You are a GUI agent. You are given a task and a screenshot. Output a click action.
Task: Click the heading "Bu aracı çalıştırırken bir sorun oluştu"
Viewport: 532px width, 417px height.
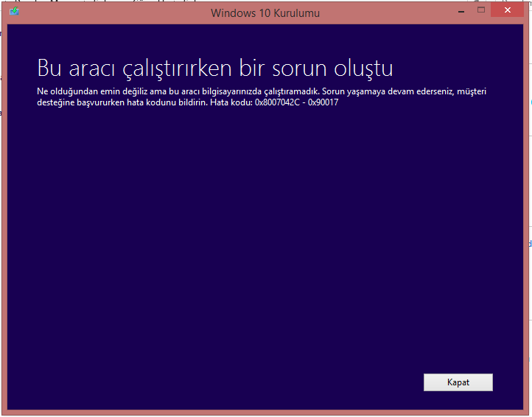click(215, 69)
